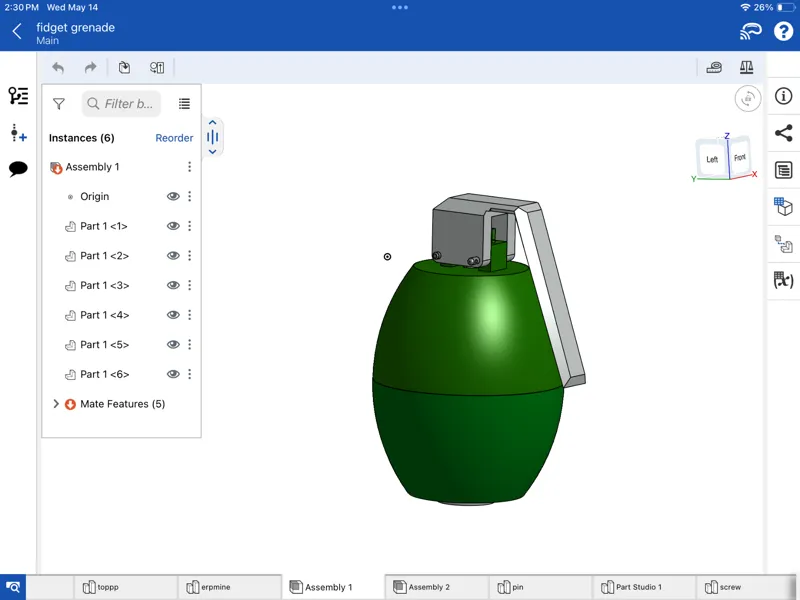Open the fidget grenade document title

pyautogui.click(x=76, y=28)
